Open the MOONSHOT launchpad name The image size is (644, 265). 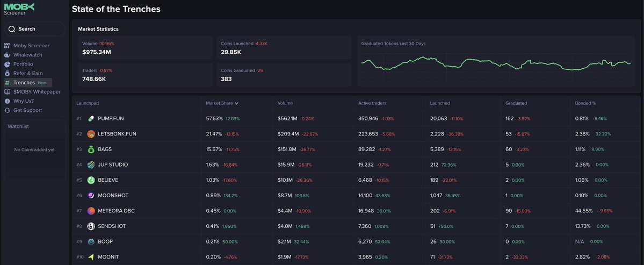point(112,196)
